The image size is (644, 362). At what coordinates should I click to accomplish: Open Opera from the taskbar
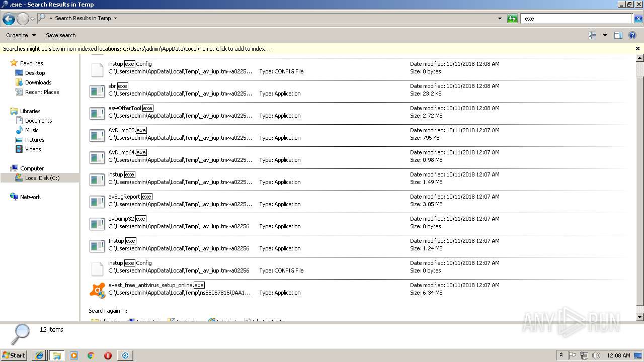pos(108,355)
